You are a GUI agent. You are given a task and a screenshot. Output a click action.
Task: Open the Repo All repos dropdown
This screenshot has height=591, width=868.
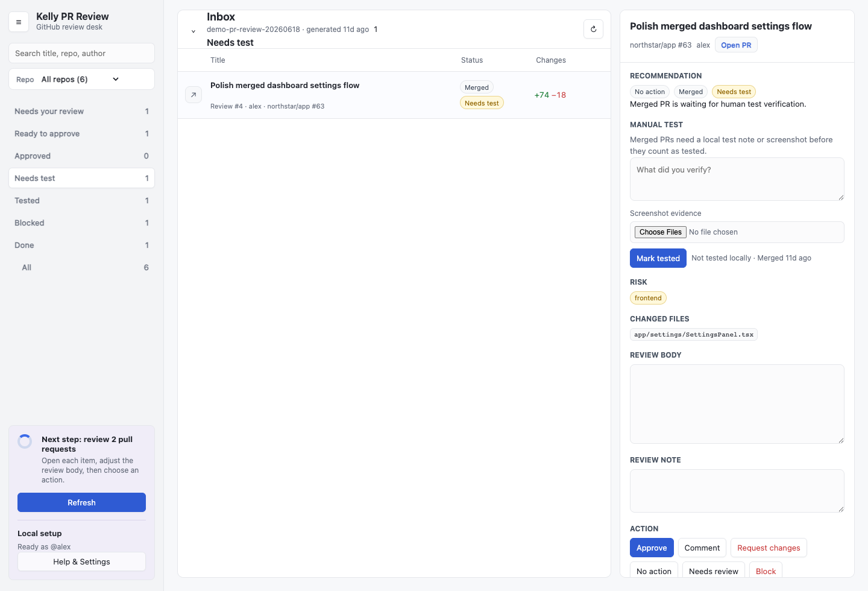(81, 79)
